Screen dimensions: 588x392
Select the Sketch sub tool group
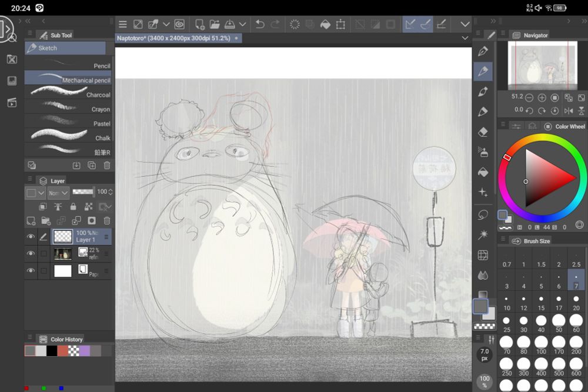(x=65, y=48)
